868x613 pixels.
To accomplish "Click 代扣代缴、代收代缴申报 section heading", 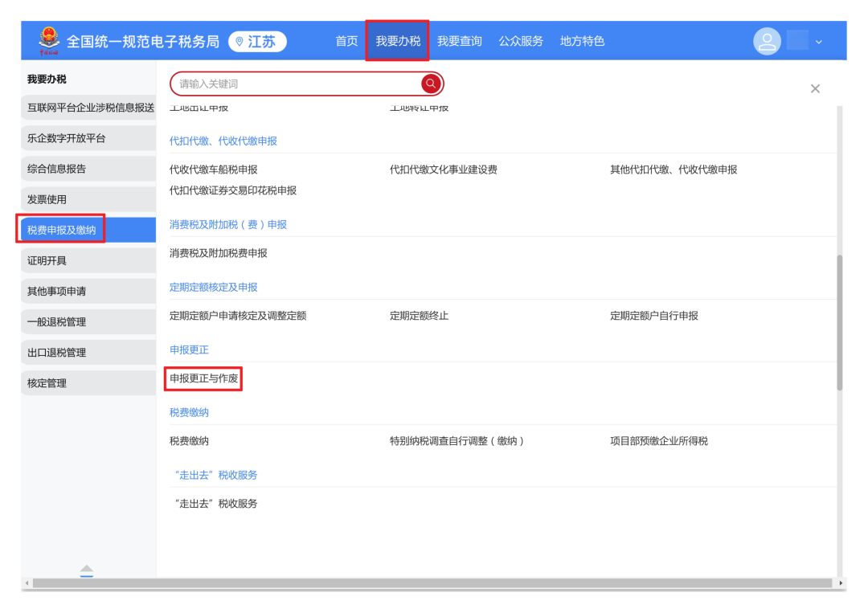I will click(x=223, y=141).
